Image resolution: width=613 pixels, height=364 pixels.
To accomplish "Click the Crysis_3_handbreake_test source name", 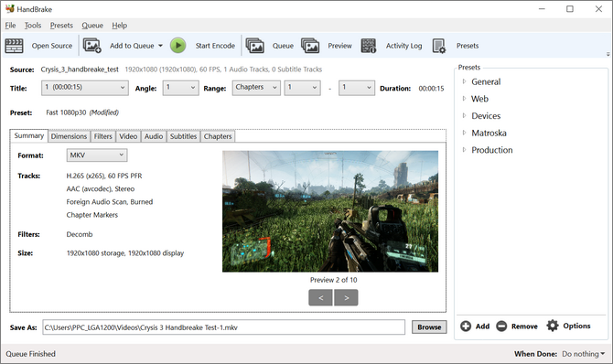I will (x=80, y=70).
